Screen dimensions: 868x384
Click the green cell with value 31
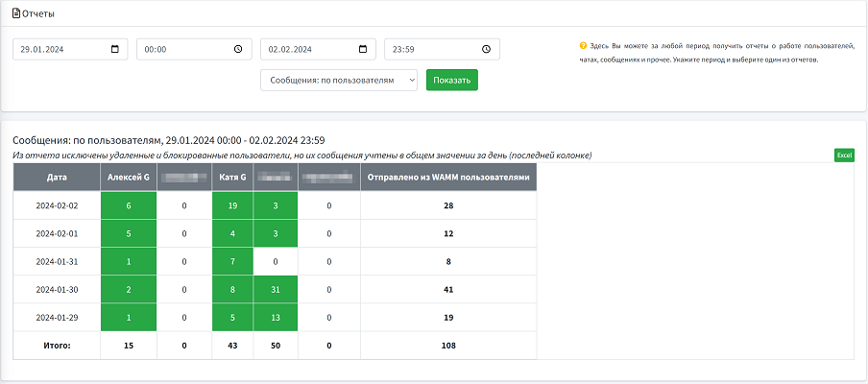(276, 289)
